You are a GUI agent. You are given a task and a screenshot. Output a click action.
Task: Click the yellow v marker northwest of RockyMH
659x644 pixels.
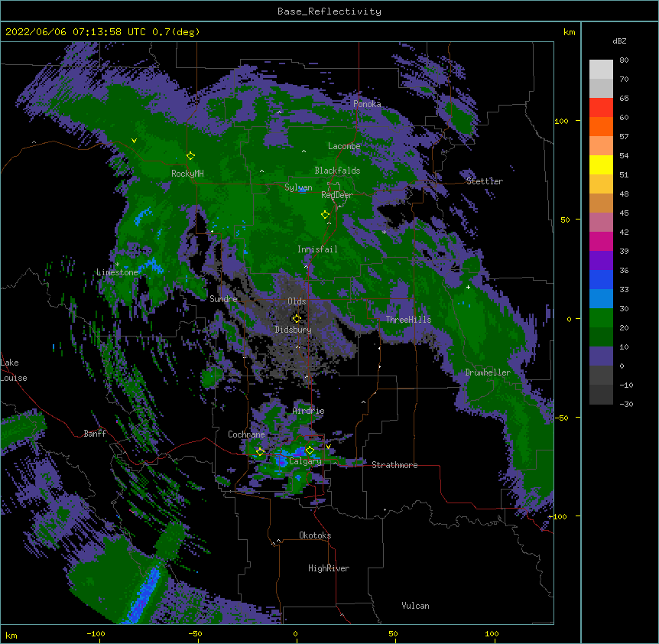(134, 141)
